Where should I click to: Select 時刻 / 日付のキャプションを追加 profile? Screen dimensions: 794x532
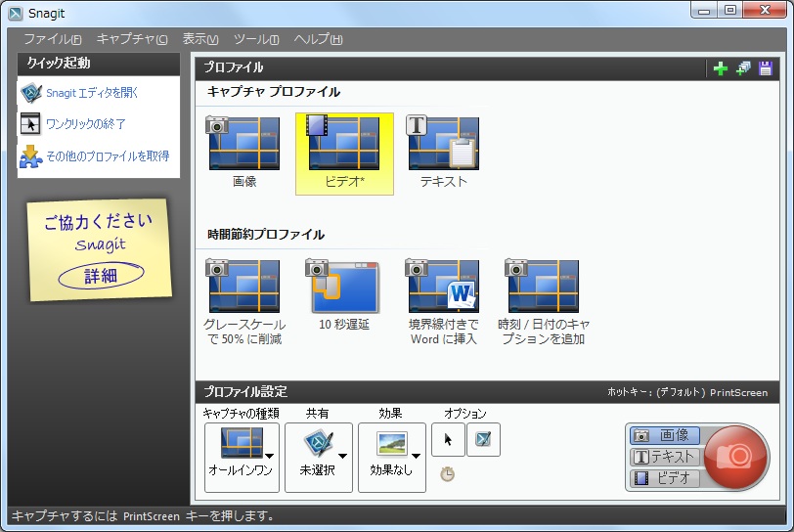tap(544, 302)
